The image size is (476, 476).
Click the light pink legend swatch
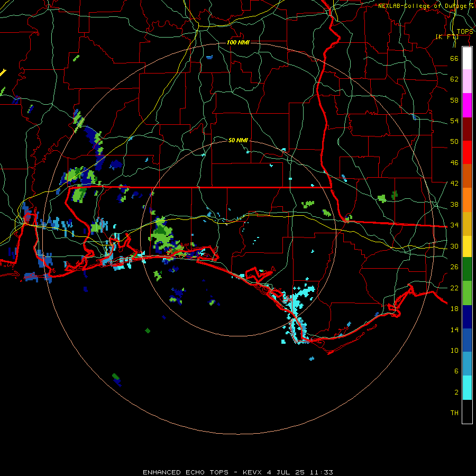(x=467, y=81)
